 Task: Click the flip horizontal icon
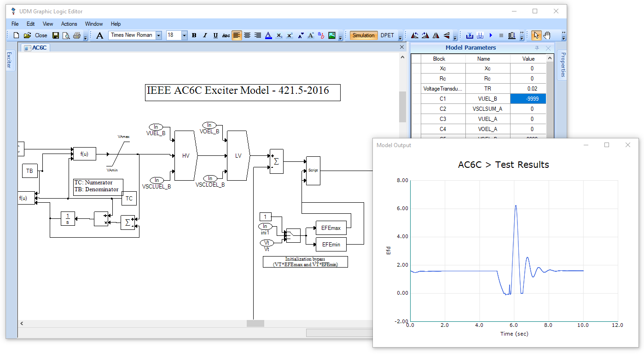[435, 35]
